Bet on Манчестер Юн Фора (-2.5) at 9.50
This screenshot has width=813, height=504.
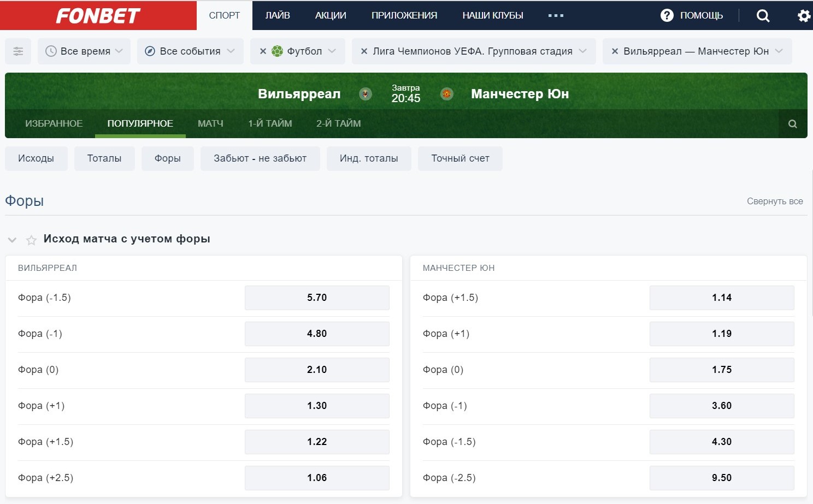[722, 478]
